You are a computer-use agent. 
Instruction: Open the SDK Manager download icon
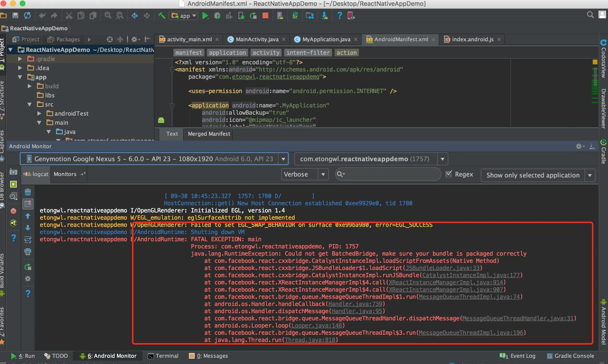click(x=325, y=16)
